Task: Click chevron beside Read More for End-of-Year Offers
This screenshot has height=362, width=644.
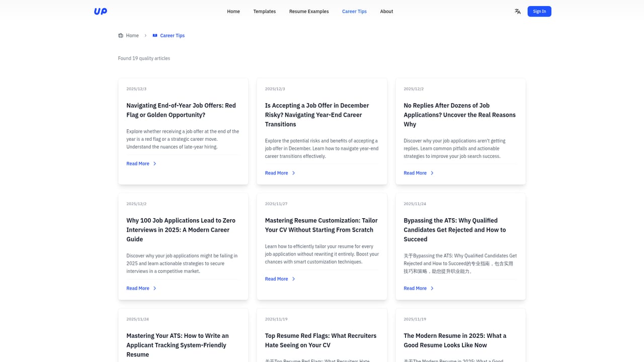Action: coord(154,164)
